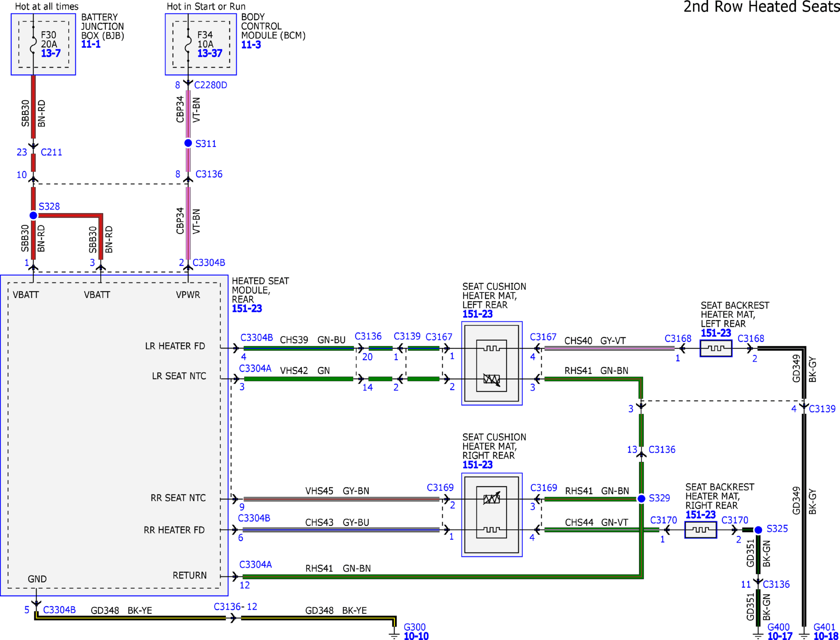Select the S329 splice dot
The width and height of the screenshot is (840, 640).
pos(641,499)
